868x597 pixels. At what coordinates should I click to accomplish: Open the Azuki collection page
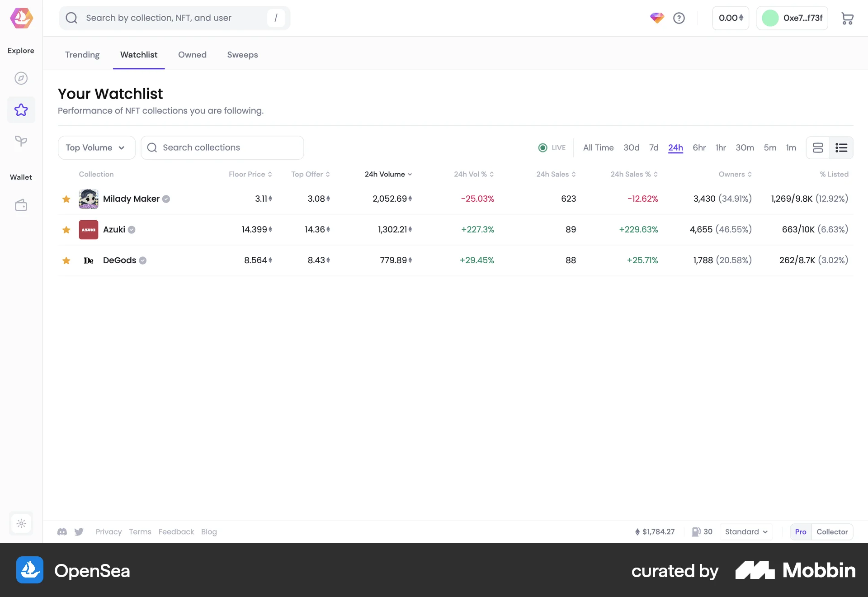pos(115,229)
